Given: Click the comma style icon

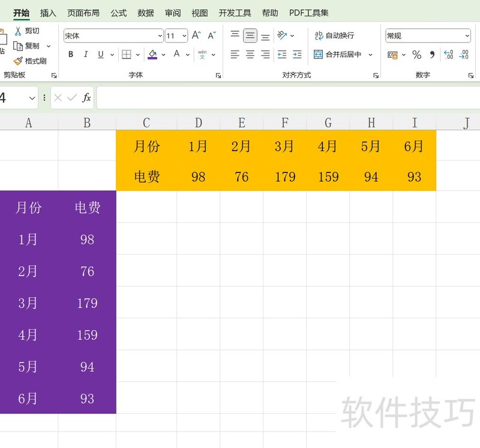Looking at the screenshot, I should (432, 55).
